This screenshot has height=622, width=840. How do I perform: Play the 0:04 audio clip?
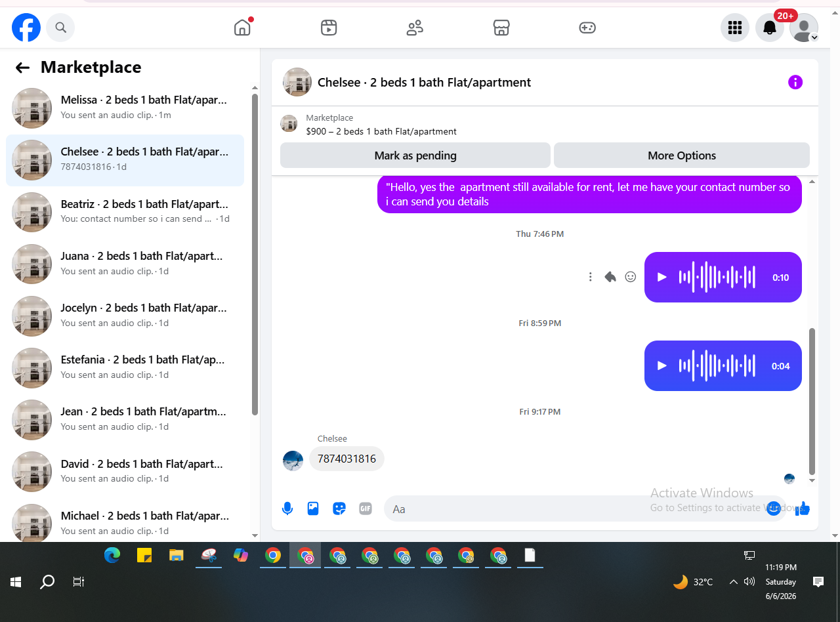click(x=662, y=365)
